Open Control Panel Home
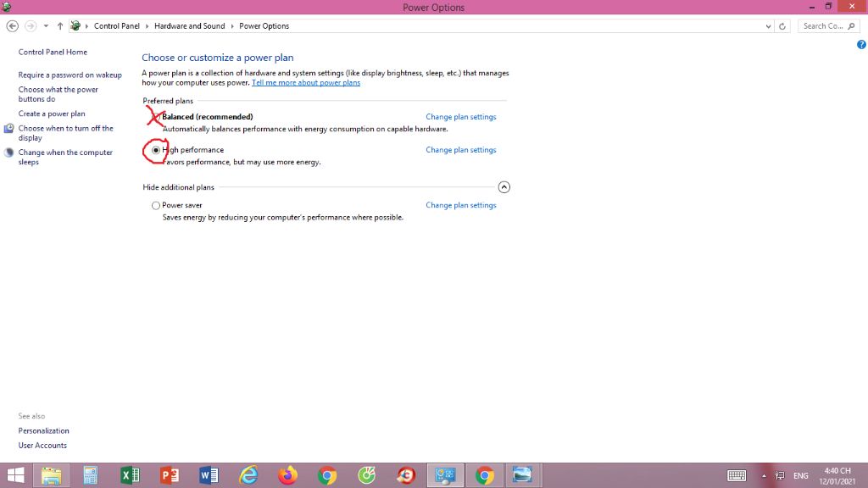 (53, 52)
